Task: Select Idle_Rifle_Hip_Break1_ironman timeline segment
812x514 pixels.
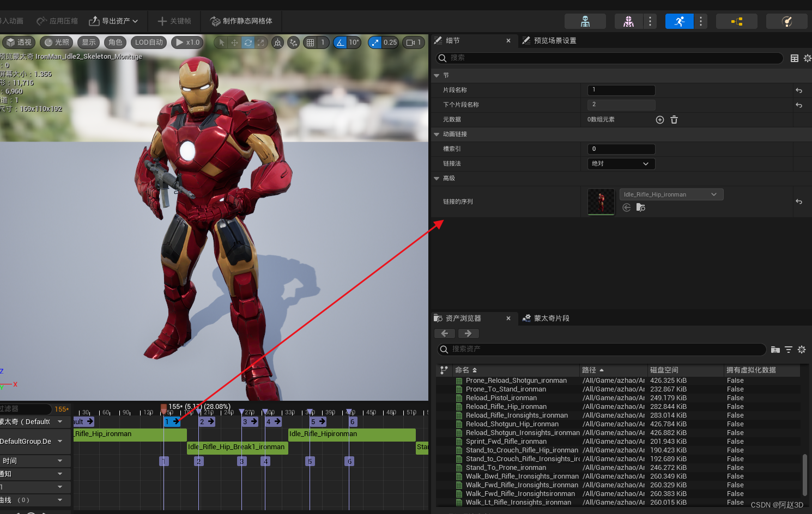Action: (x=237, y=448)
